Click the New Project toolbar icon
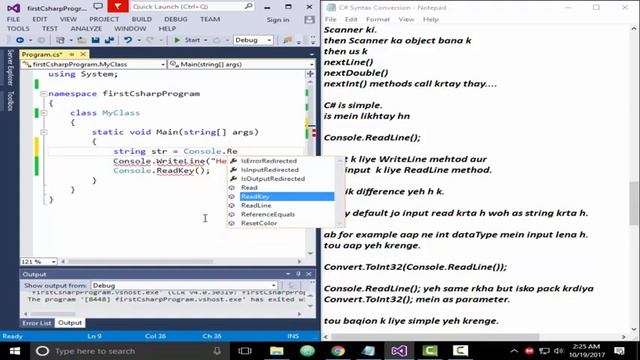640x360 pixels. (x=60, y=40)
